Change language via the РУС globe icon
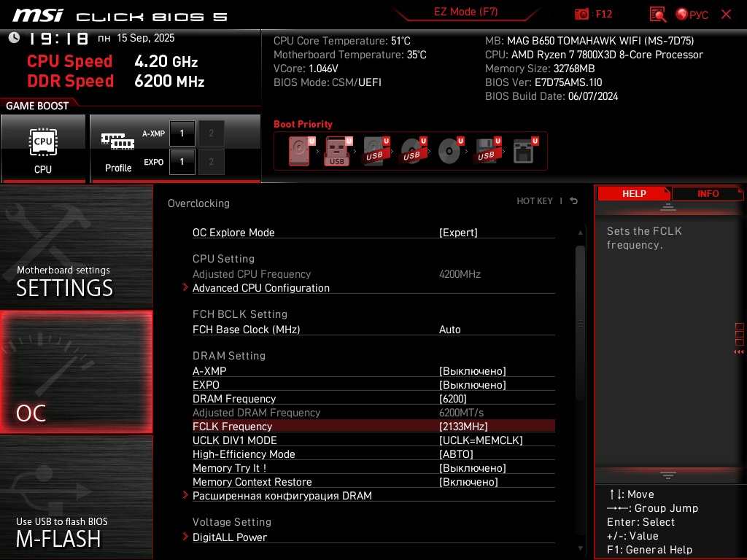Screen dimensions: 747x560 coord(692,15)
